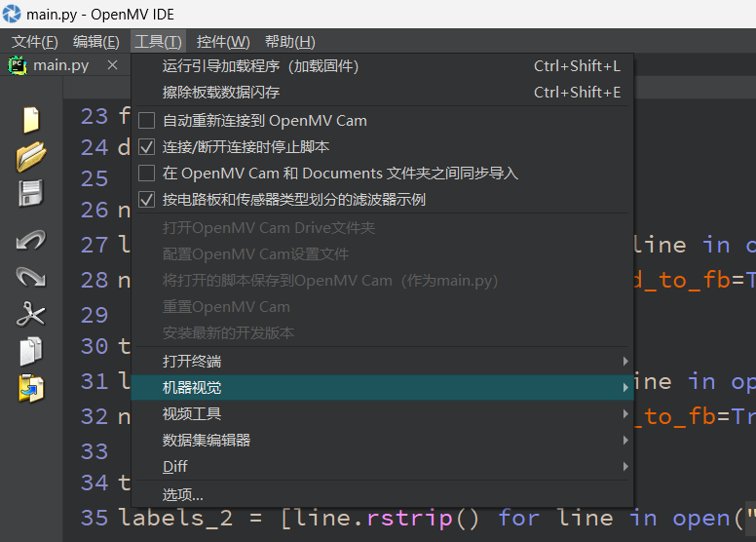This screenshot has height=542, width=756.
Task: Click line number 23 in gutter
Action: point(94,116)
